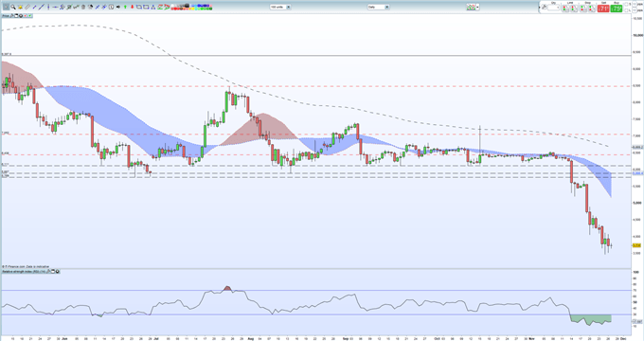This screenshot has height=341, width=644.
Task: Place a green up-arrow marker
Action: [x=125, y=7]
